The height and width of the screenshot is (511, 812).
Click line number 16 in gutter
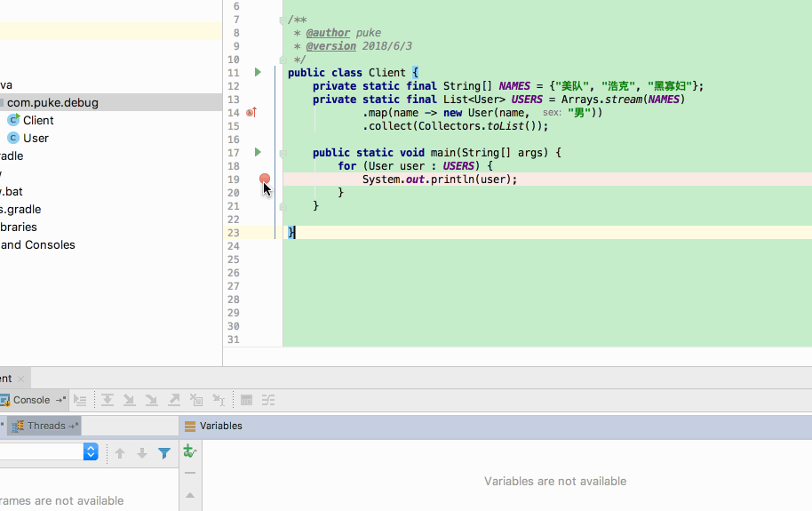[x=233, y=140]
